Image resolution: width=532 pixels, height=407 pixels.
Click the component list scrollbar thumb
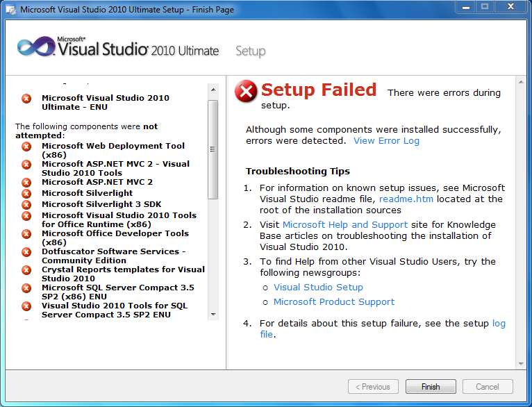pyautogui.click(x=213, y=149)
